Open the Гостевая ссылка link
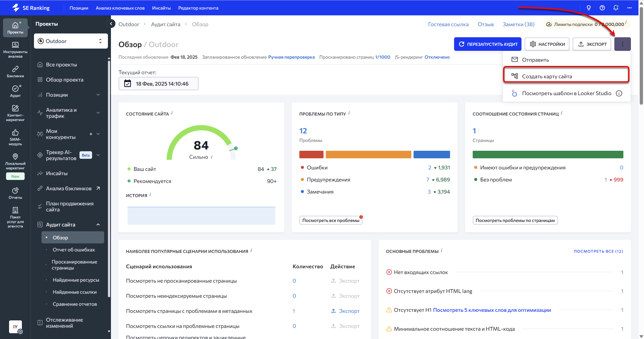 448,24
